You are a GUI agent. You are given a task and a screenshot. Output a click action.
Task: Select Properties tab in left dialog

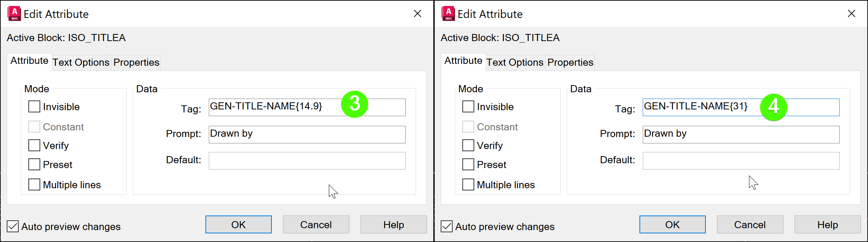tap(136, 62)
